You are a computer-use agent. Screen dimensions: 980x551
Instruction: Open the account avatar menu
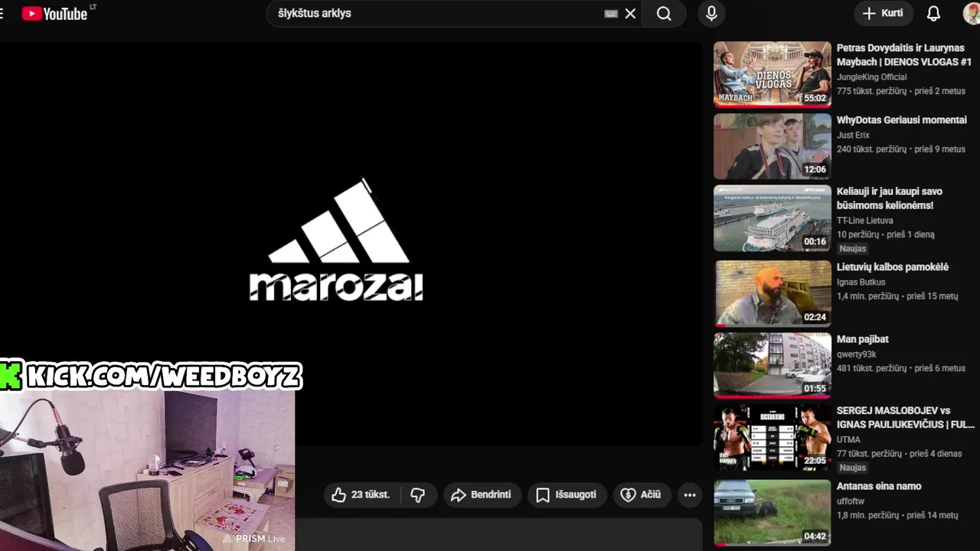coord(971,14)
